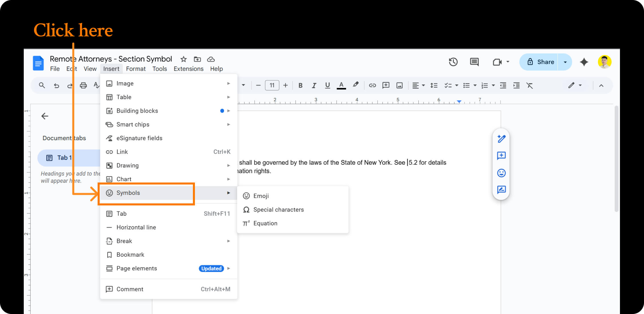Clear formatting from selection
The height and width of the screenshot is (314, 644).
[530, 85]
